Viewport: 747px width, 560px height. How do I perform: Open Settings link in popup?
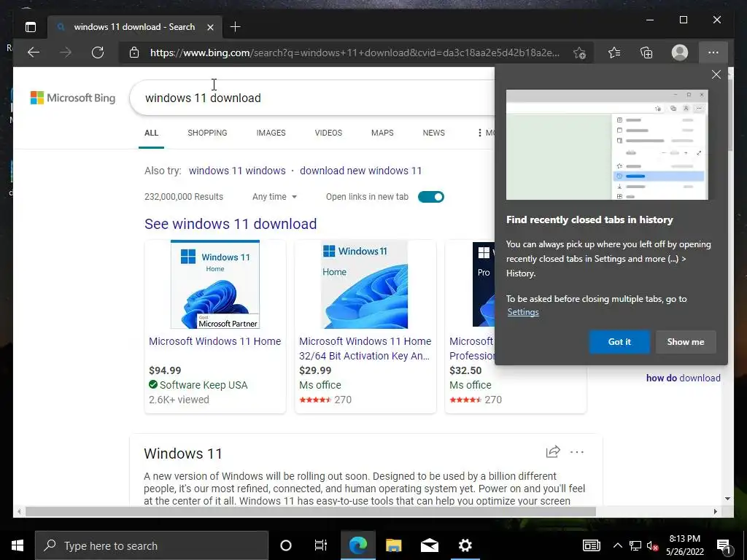tap(522, 312)
